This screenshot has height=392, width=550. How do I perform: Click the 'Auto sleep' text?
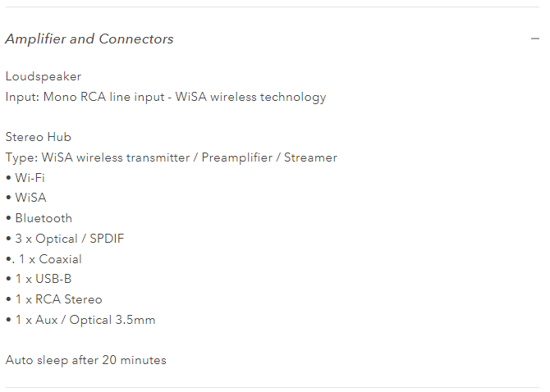34,360
